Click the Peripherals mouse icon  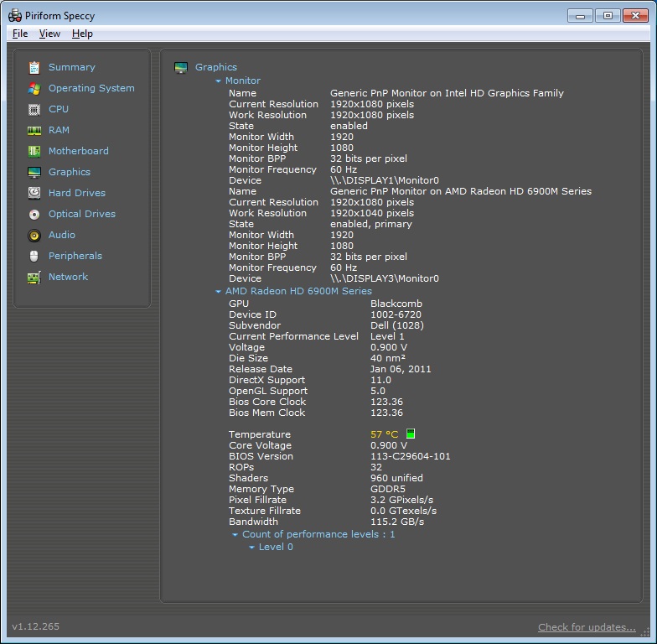[x=34, y=257]
